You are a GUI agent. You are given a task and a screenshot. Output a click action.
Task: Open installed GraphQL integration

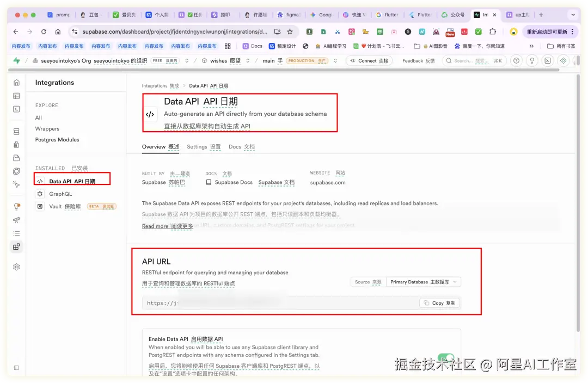[x=60, y=194]
